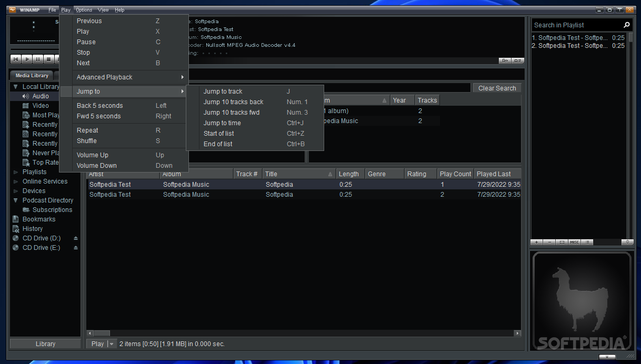
Task: Choose Fwd 5 seconds in Play menu
Action: pos(124,116)
